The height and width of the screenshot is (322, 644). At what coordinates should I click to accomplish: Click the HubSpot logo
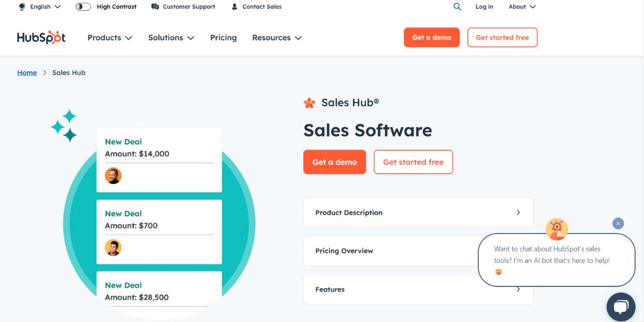pos(40,38)
